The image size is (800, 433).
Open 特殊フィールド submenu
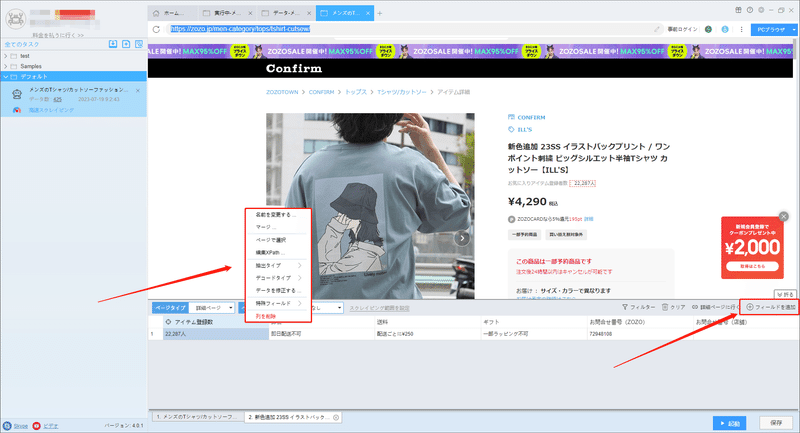point(278,303)
